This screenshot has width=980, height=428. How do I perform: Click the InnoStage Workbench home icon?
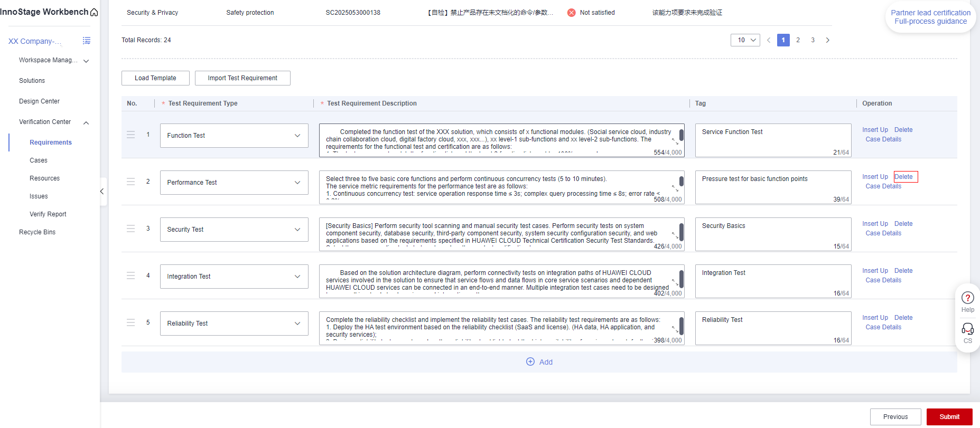[x=94, y=12]
